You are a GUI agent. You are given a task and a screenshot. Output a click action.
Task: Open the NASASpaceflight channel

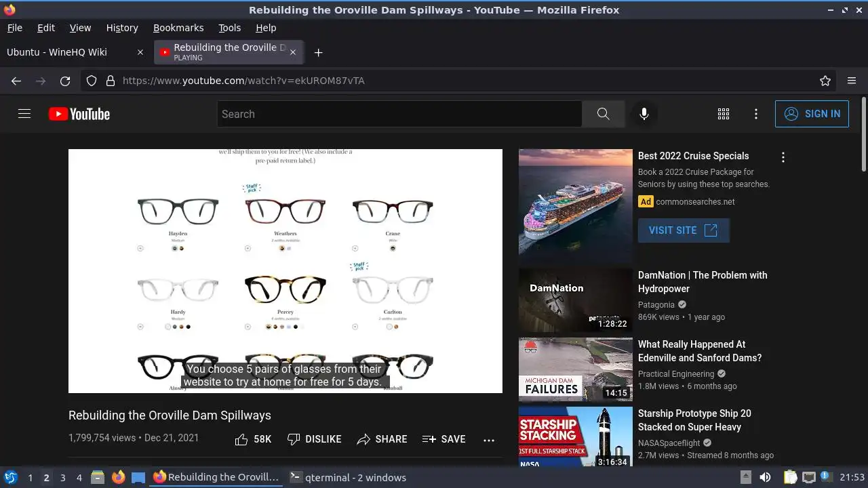pyautogui.click(x=669, y=443)
